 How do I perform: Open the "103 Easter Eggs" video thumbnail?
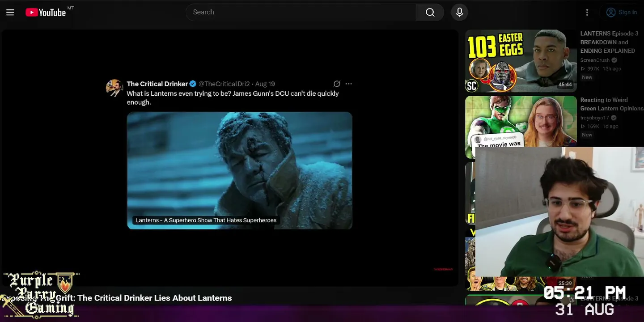(x=521, y=61)
